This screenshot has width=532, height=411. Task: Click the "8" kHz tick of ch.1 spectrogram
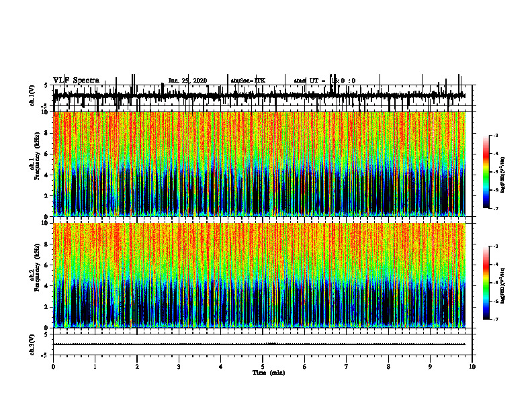(x=47, y=133)
